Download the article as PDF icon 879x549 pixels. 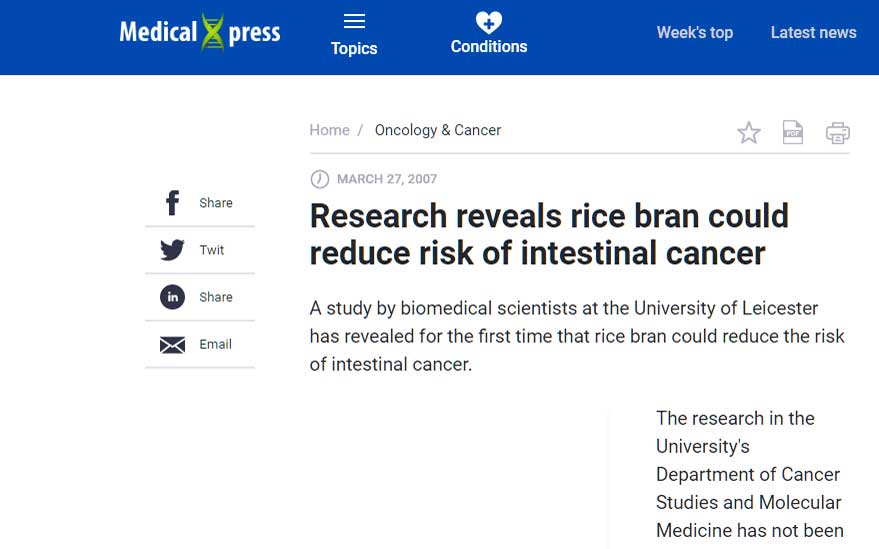click(x=793, y=132)
